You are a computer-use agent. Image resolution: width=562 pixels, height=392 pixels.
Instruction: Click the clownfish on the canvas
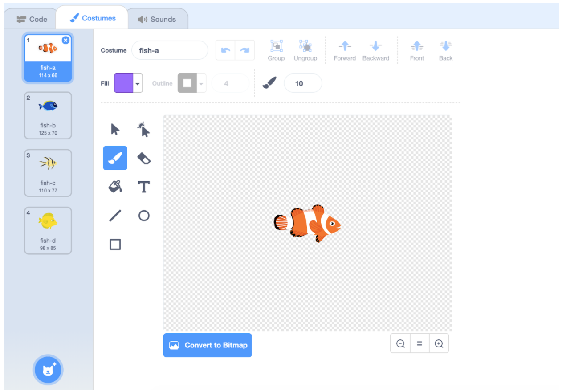pyautogui.click(x=307, y=223)
